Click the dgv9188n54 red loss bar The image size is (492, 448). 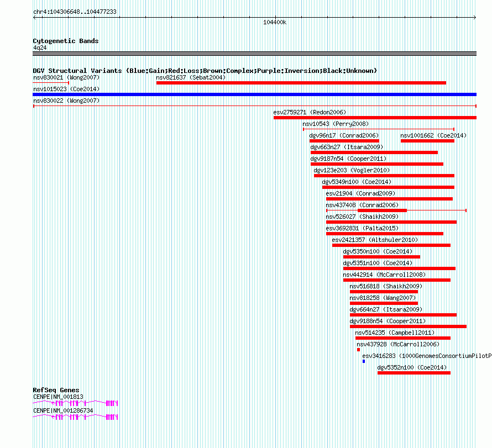click(x=408, y=326)
